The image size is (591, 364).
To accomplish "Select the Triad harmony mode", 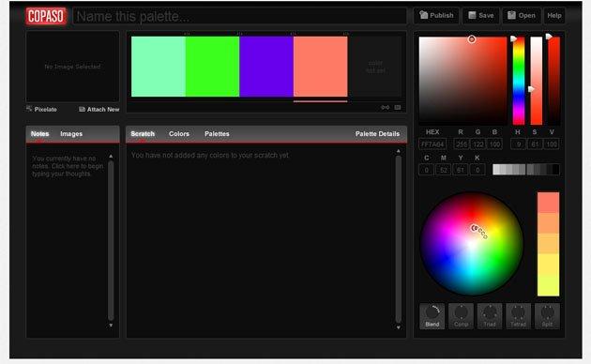I will 490,316.
